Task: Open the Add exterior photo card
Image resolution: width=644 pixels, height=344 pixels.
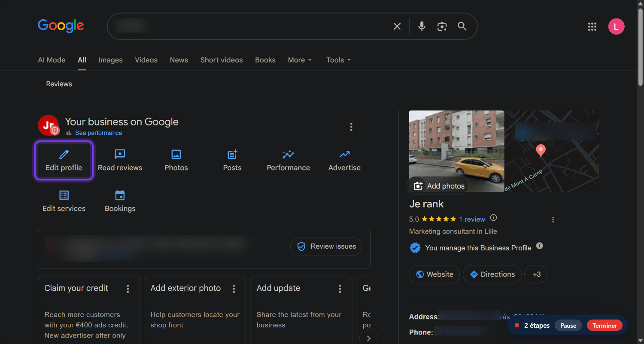Action: (194, 311)
